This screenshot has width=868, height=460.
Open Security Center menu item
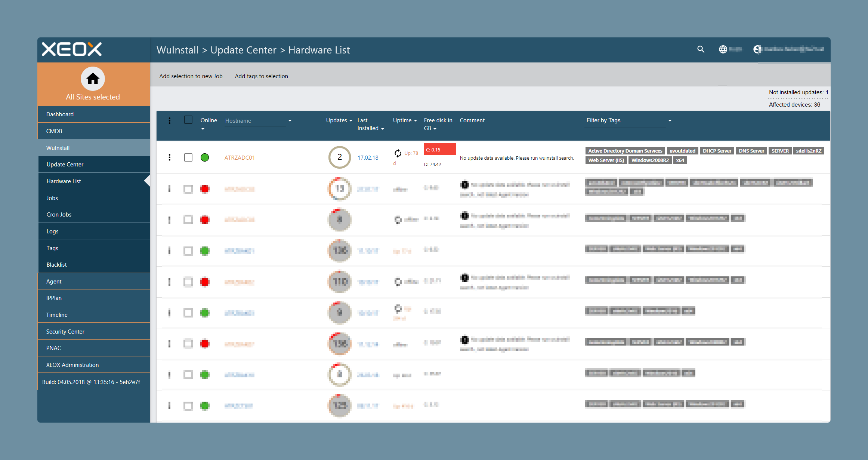point(94,332)
